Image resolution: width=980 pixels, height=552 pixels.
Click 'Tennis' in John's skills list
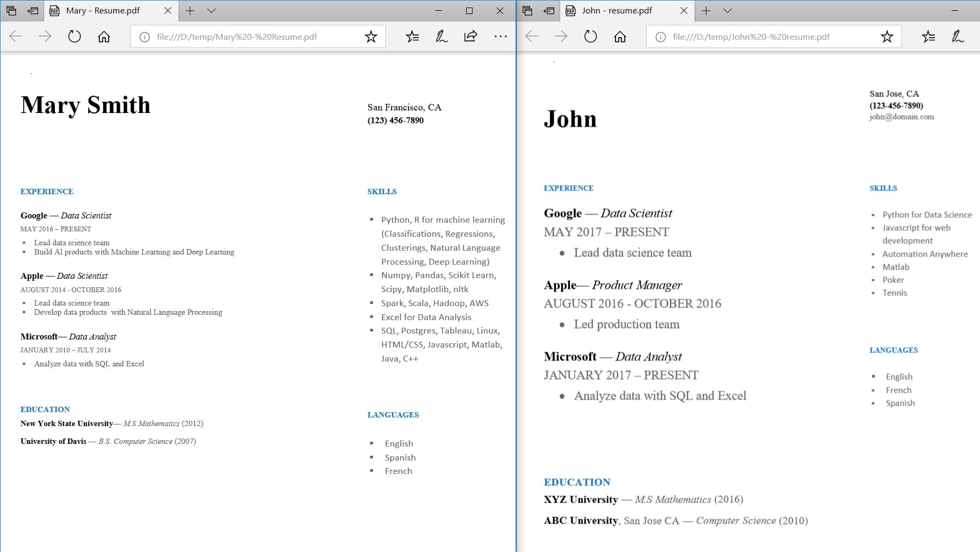(895, 293)
